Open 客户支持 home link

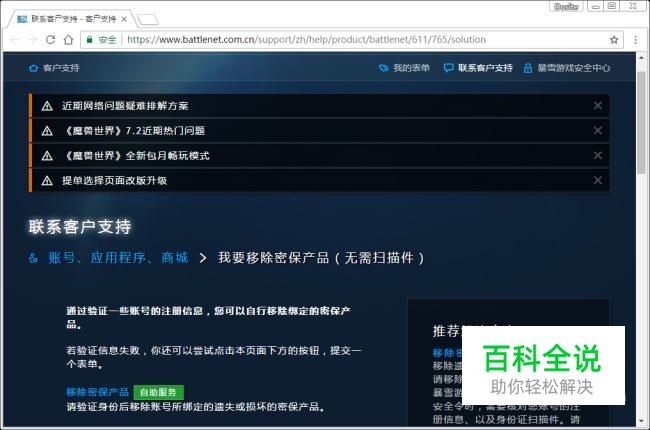[x=54, y=68]
